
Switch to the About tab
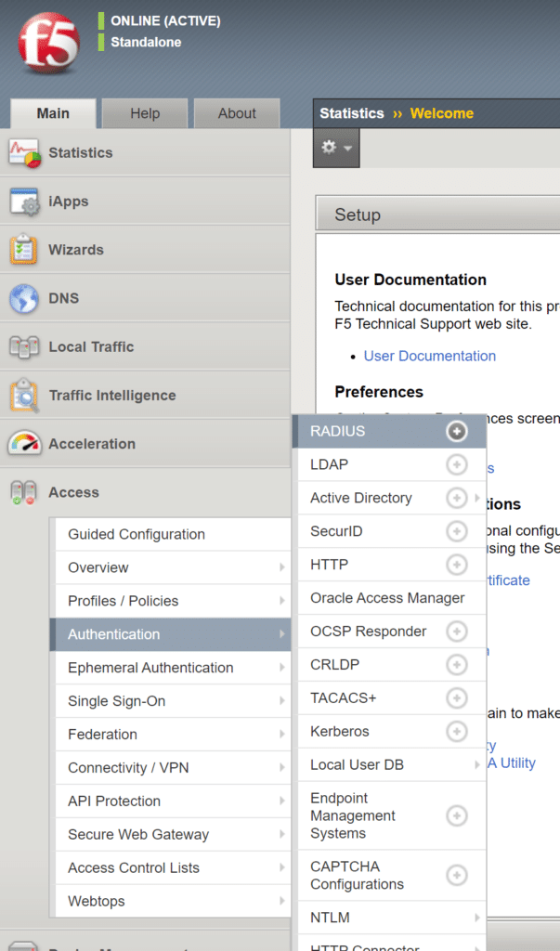pyautogui.click(x=237, y=113)
